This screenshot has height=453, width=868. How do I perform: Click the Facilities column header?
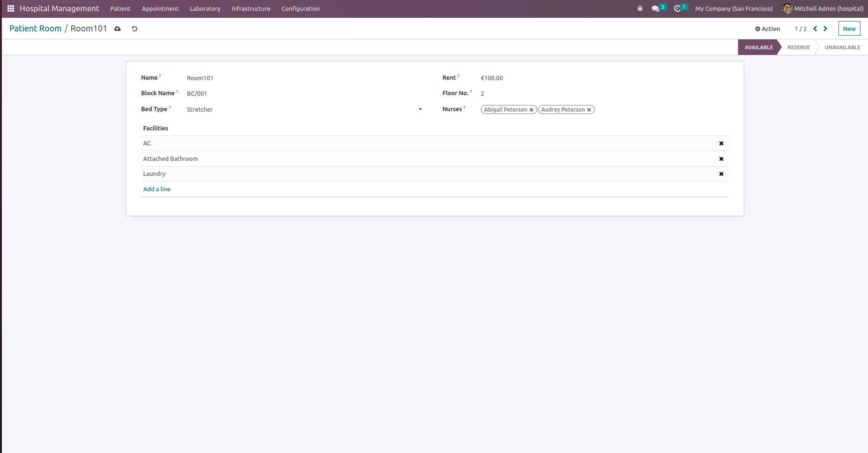click(x=156, y=128)
